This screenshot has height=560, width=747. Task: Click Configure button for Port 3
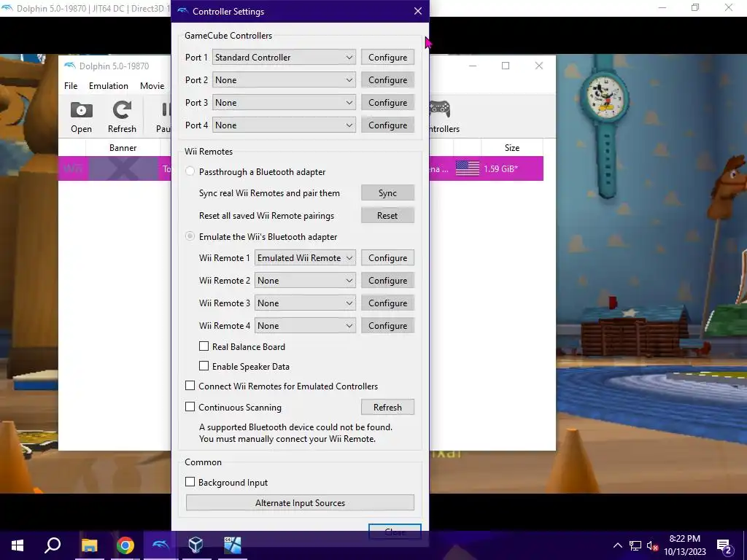(388, 102)
